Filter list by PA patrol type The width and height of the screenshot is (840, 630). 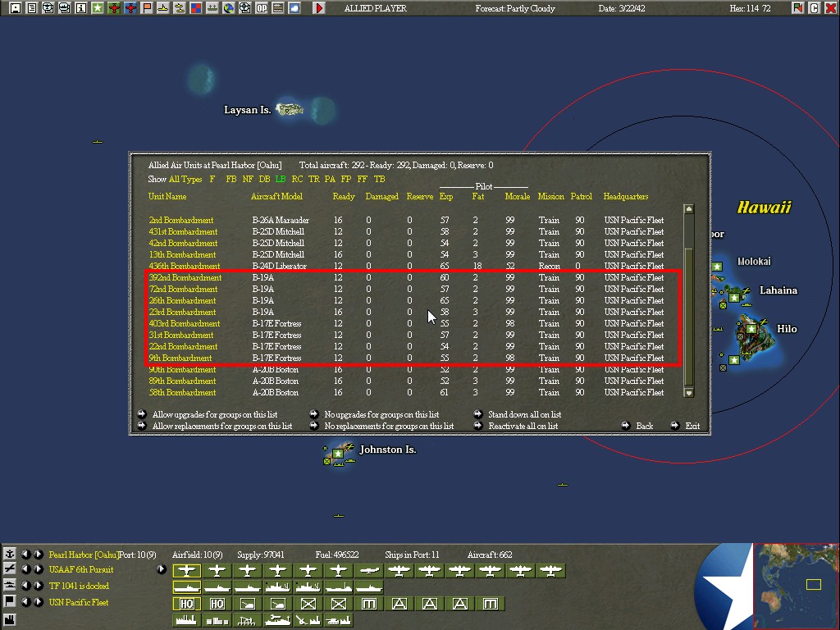(x=330, y=180)
